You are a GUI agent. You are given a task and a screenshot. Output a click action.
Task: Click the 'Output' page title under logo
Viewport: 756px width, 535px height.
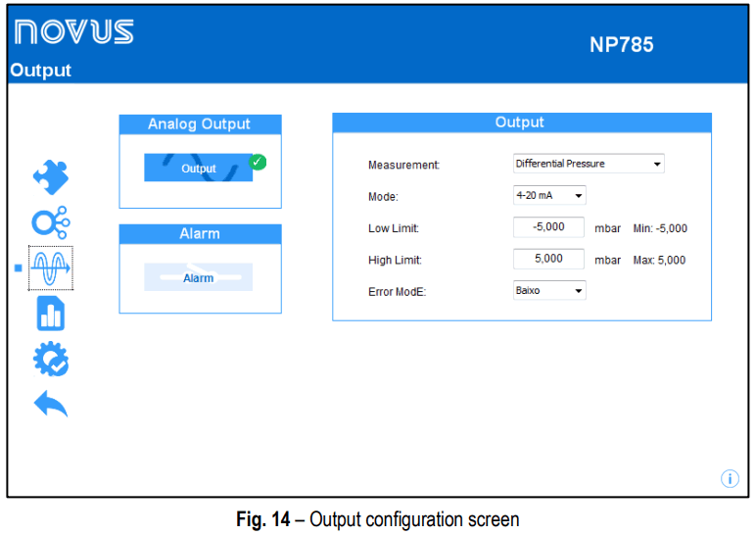pos(41,71)
